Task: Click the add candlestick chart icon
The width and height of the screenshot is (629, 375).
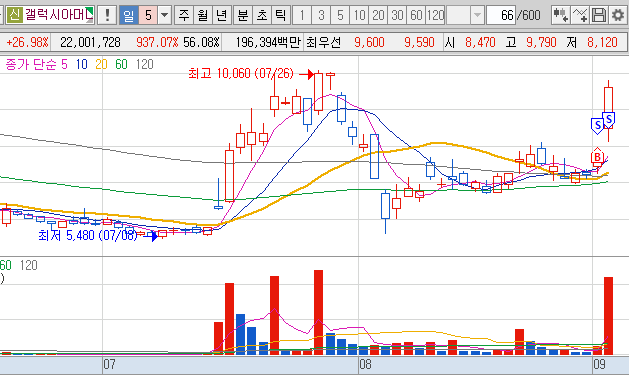Action: tap(561, 15)
